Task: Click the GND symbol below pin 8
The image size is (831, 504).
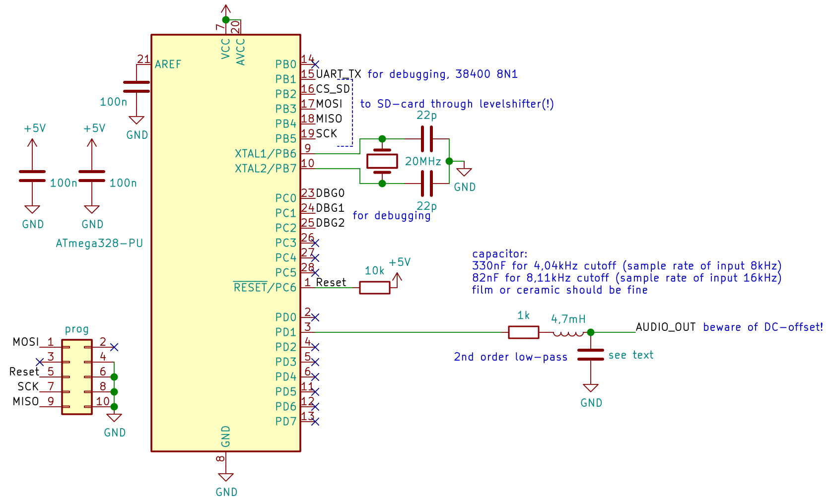Action: tap(225, 477)
